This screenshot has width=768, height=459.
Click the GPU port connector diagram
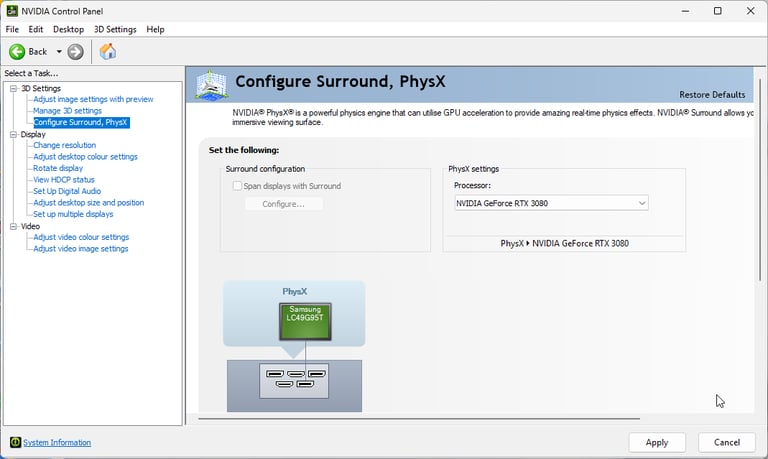294,381
